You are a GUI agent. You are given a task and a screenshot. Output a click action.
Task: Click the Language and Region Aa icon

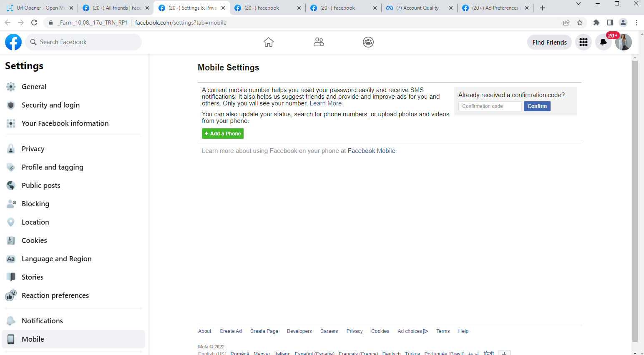[x=11, y=259]
